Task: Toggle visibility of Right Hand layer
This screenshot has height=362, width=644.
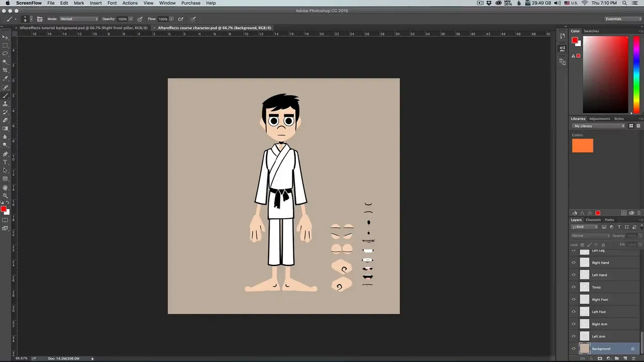Action: coord(574,262)
